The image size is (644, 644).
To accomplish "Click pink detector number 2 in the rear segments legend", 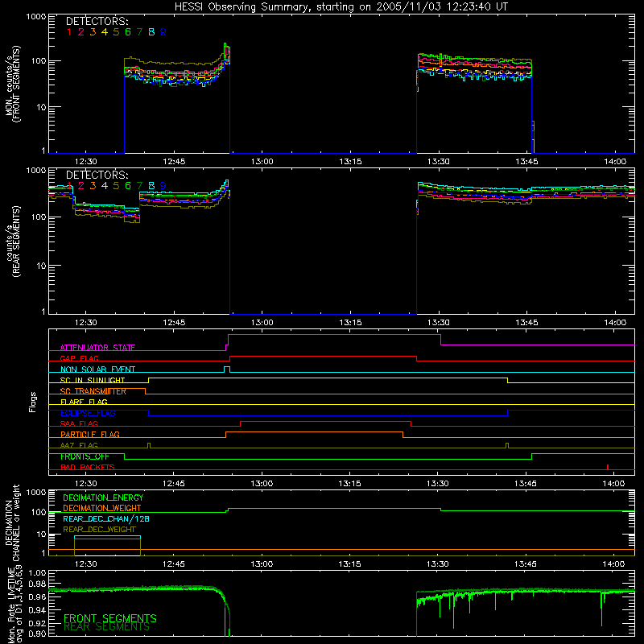I will tap(81, 186).
